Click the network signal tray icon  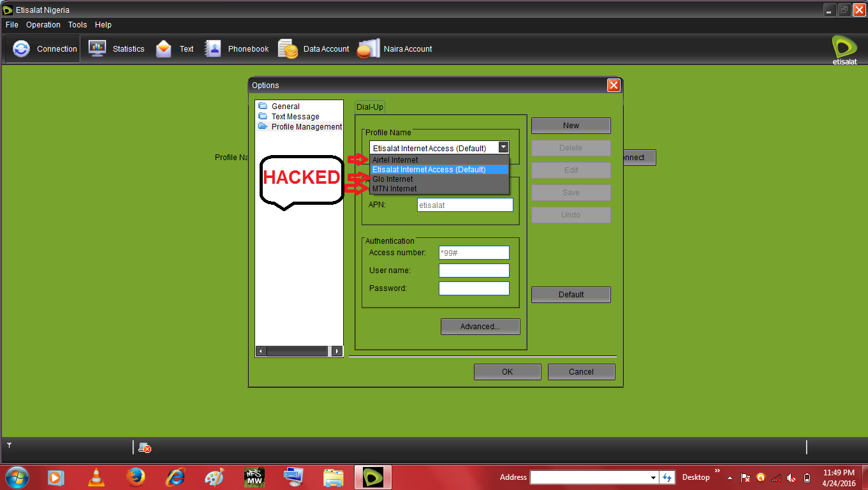click(x=776, y=477)
